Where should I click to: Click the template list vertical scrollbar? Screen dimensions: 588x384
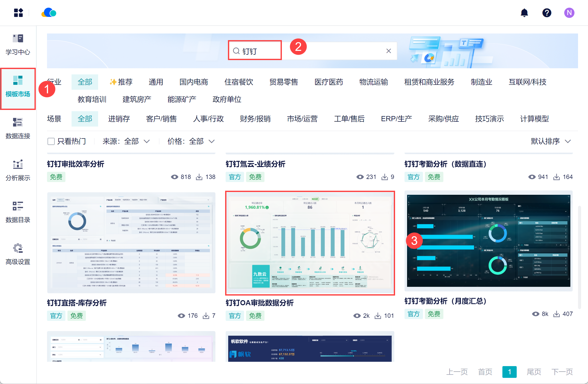coord(580,257)
